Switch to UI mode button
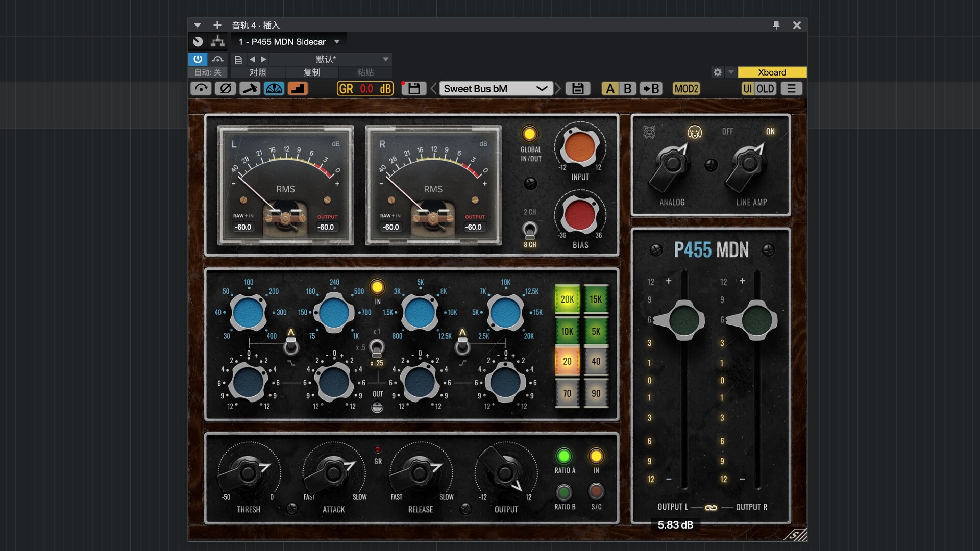 [748, 89]
